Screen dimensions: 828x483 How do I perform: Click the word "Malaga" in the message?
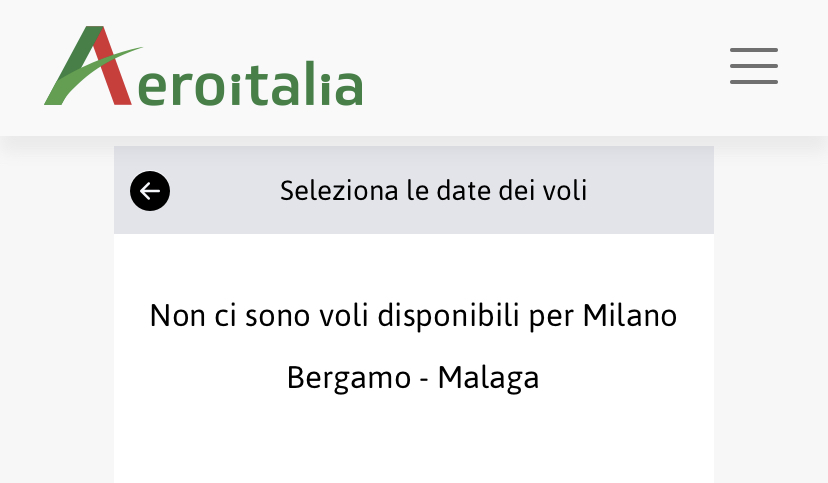(x=488, y=377)
